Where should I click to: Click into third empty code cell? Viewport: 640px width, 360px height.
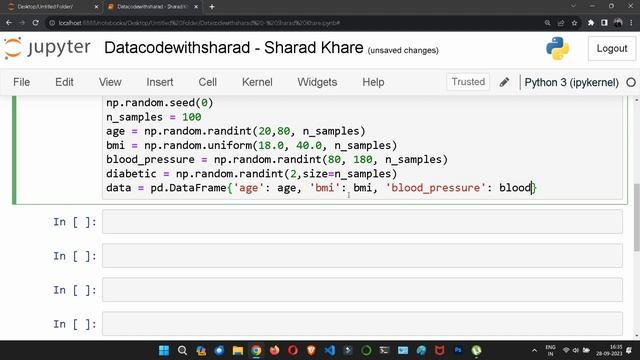coord(362,290)
